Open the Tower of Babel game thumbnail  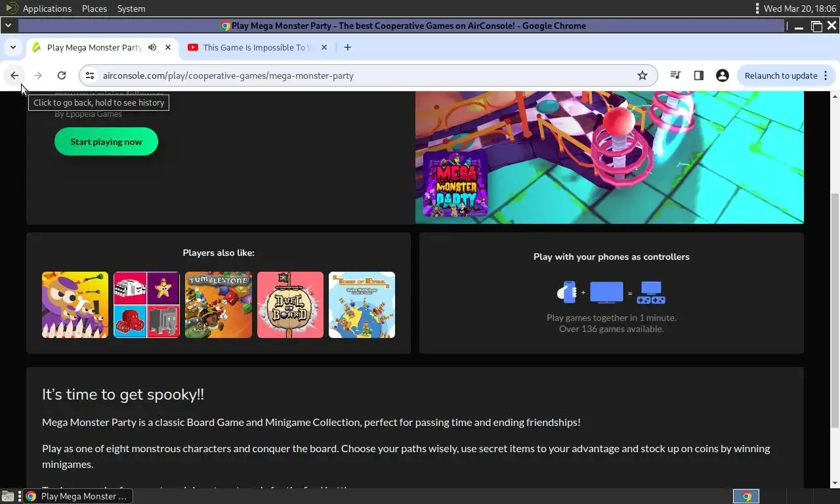pos(362,305)
